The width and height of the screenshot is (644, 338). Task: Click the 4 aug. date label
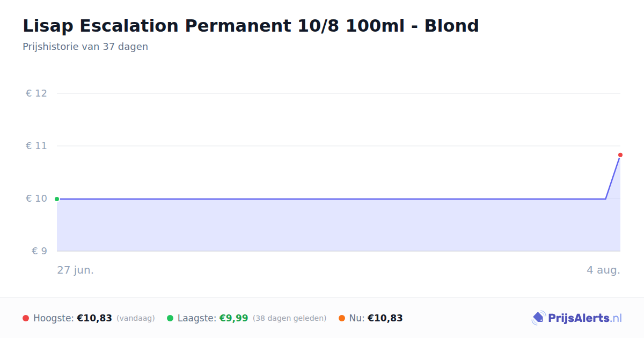tap(603, 270)
